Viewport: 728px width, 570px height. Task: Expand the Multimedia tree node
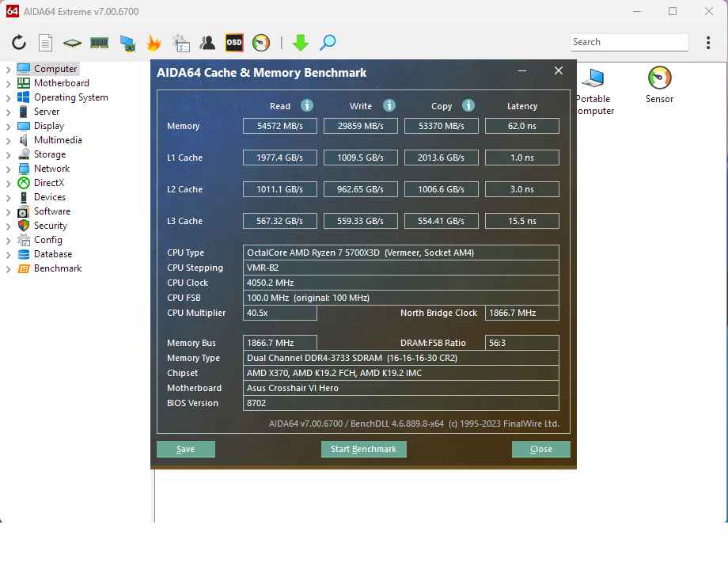point(9,141)
